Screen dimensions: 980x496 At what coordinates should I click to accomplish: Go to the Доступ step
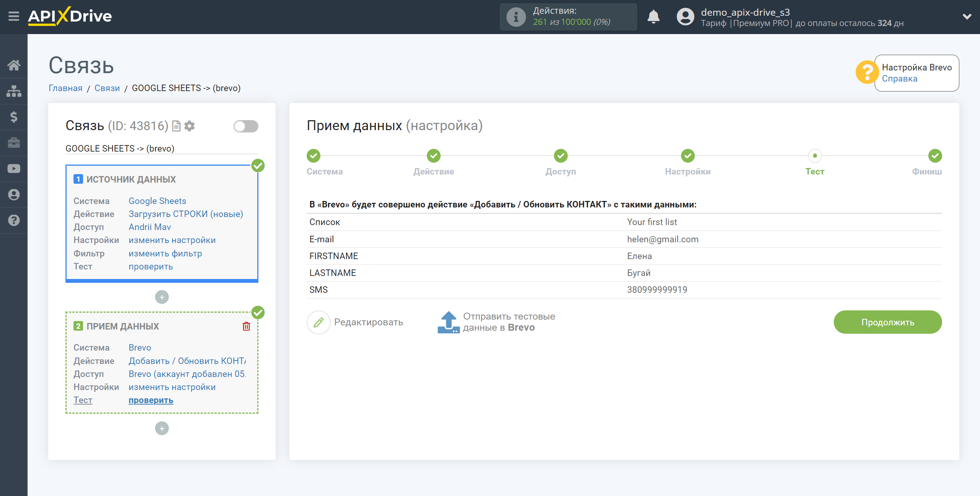[x=561, y=156]
